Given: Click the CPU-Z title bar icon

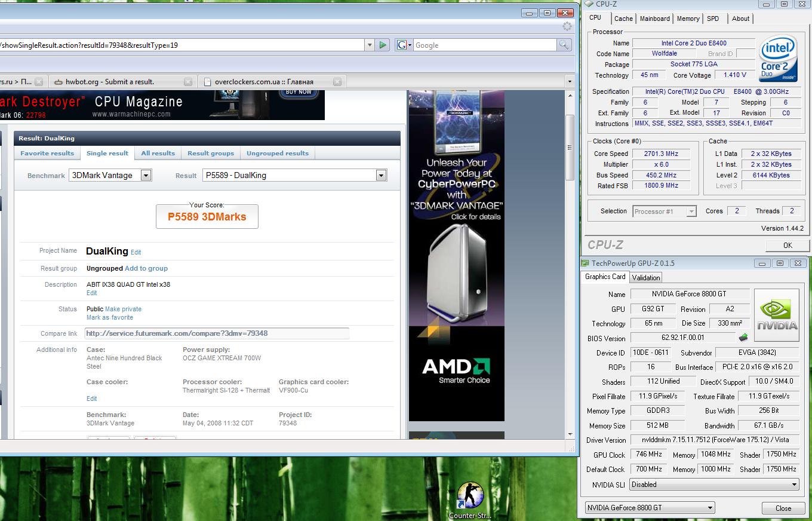Looking at the screenshot, I should [589, 4].
